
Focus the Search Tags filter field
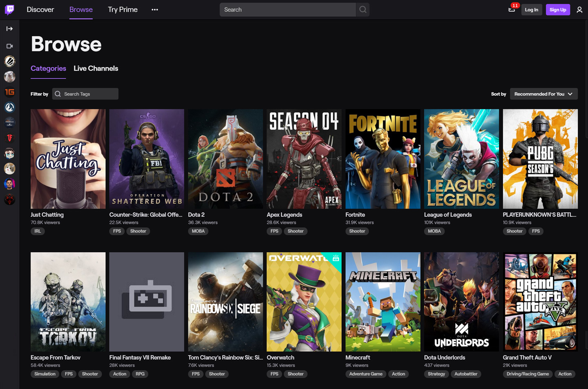click(85, 94)
